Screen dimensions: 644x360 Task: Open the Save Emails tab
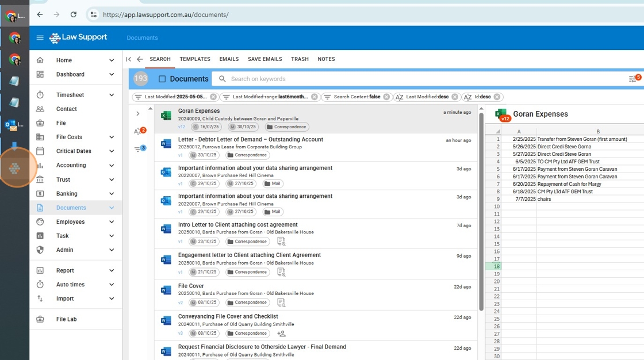pyautogui.click(x=264, y=59)
